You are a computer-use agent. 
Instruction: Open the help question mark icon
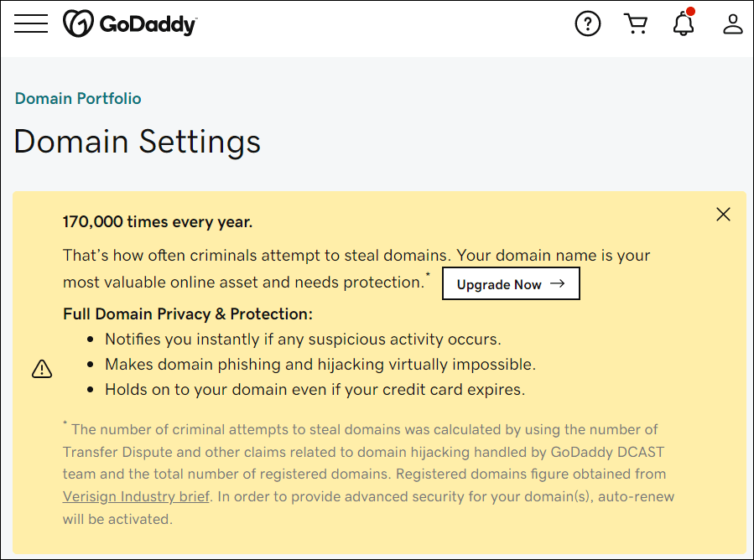(588, 23)
